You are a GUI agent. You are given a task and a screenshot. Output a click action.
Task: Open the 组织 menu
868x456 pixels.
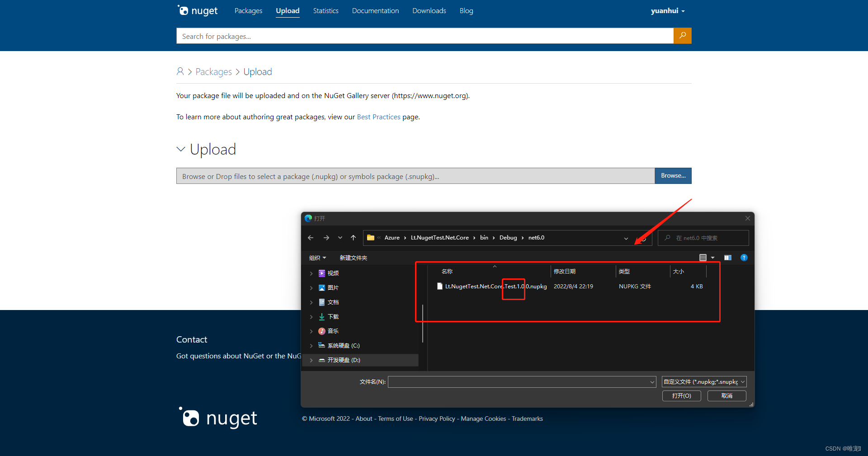(x=317, y=258)
